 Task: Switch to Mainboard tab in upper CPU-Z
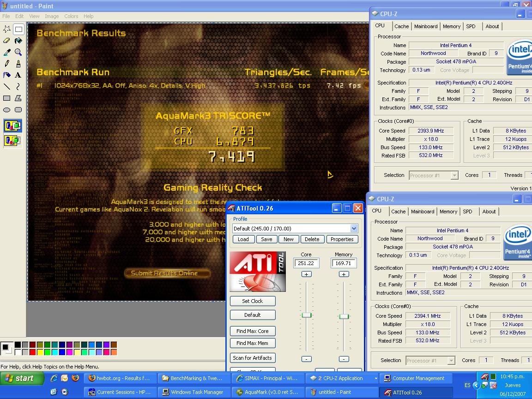[x=426, y=26]
